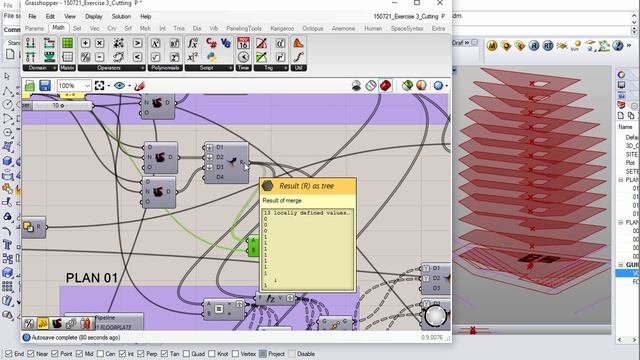640x360 pixels.
Task: Click the No Preview toolbar icon
Action: (356, 86)
